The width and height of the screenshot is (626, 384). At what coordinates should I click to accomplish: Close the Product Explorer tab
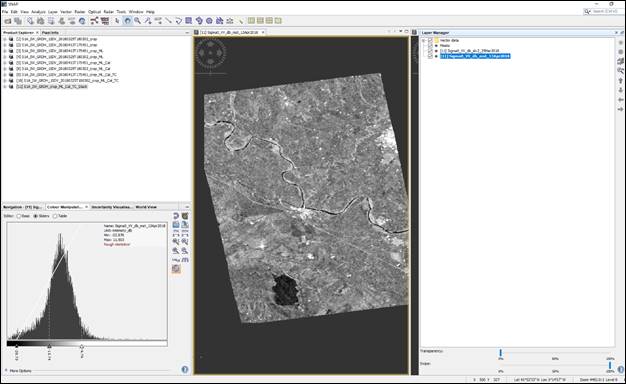[37, 33]
